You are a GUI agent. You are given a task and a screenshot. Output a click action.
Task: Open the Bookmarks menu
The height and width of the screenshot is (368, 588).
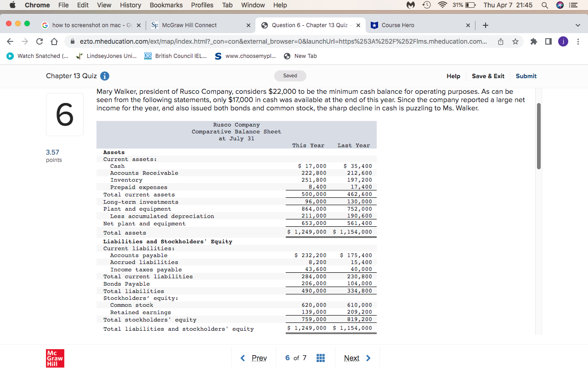166,5
